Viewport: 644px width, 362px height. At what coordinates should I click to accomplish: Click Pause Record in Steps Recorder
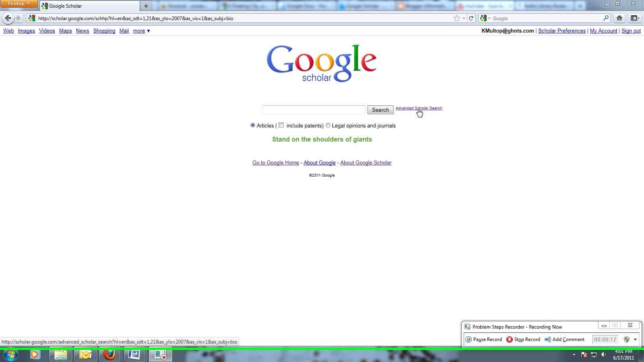[483, 339]
